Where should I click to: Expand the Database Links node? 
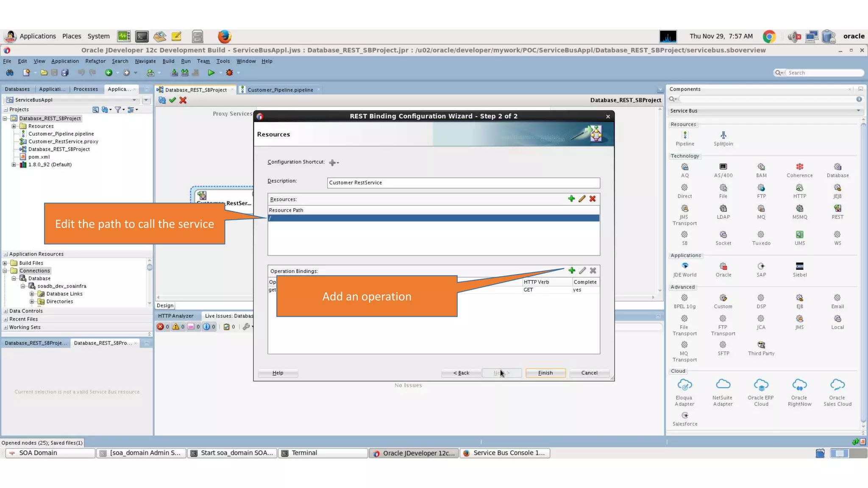coord(32,294)
